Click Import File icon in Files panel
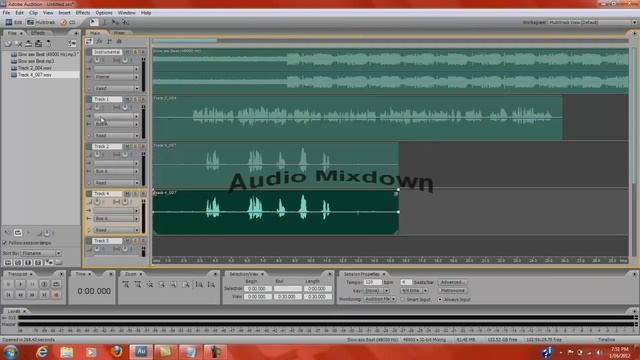This screenshot has width=640, height=360. point(8,43)
